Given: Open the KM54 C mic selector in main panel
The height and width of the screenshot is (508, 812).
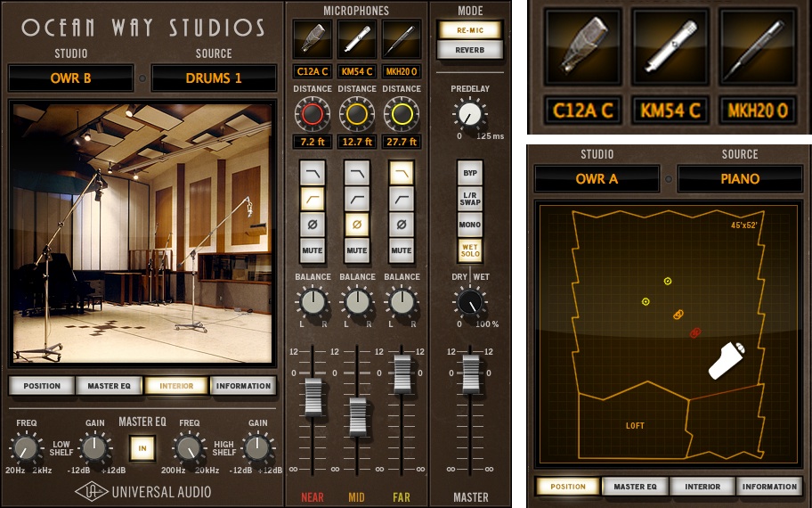Looking at the screenshot, I should tap(357, 71).
